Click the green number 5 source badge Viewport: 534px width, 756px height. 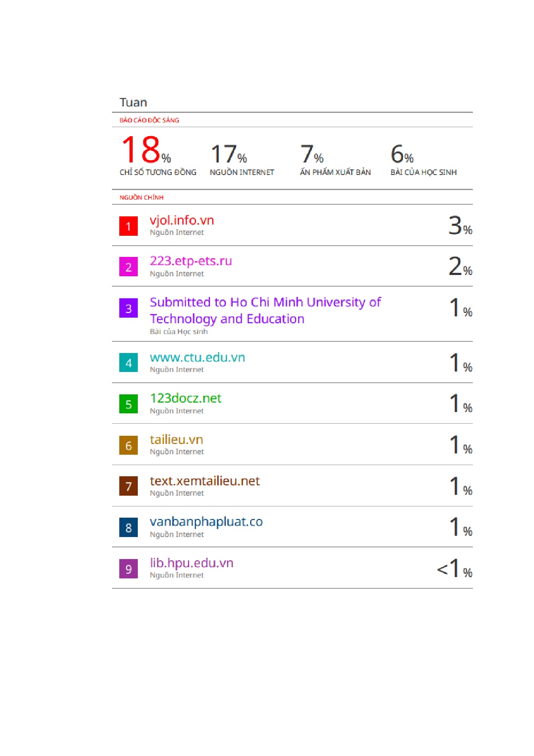tap(128, 404)
